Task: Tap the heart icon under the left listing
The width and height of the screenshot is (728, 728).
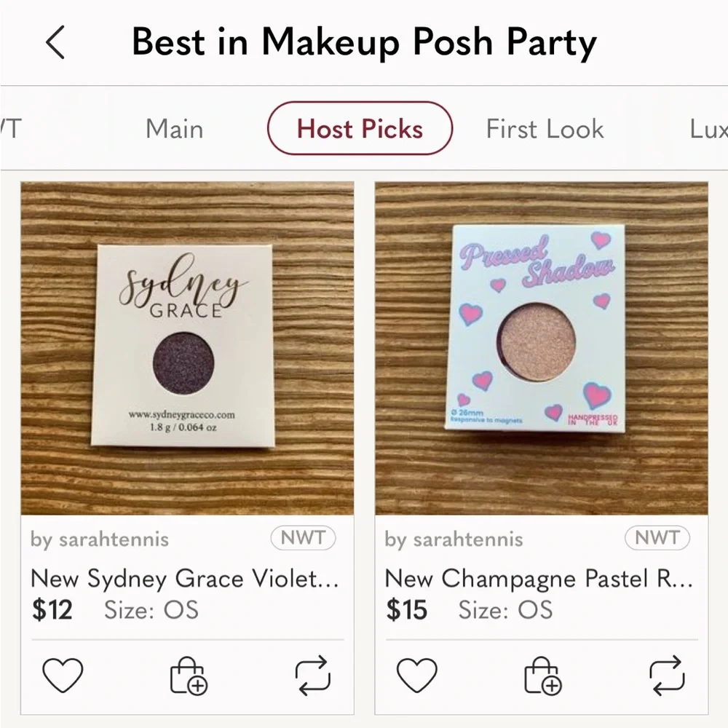Action: coord(63,675)
